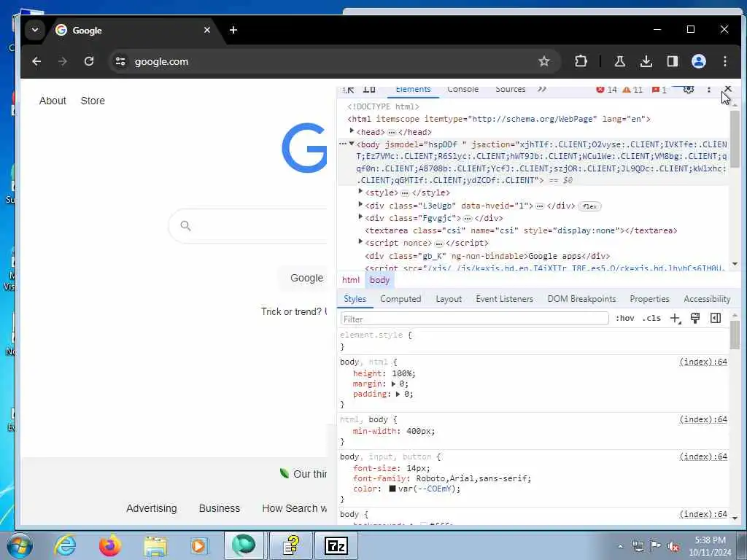Screen dimensions: 747x560
Task: Select the Styles tab
Action: 355,299
